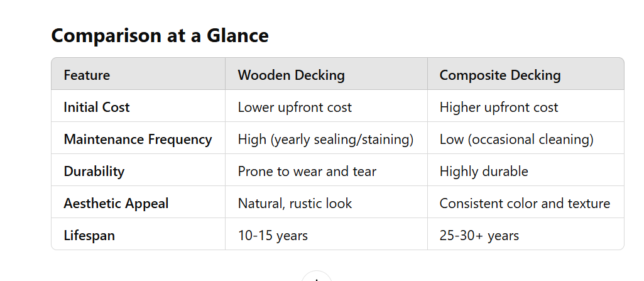Click the "Low (occasional cleaning)" cell
This screenshot has width=644, height=281.
point(516,140)
